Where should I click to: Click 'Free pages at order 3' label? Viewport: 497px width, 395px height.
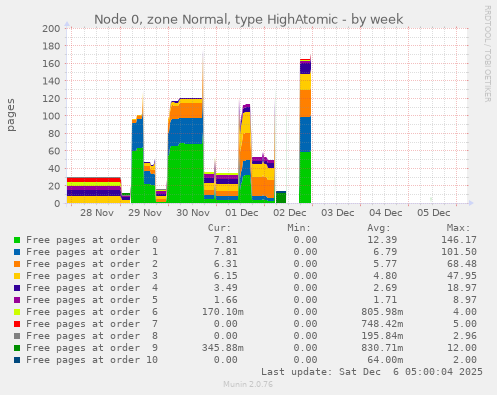pyautogui.click(x=92, y=276)
